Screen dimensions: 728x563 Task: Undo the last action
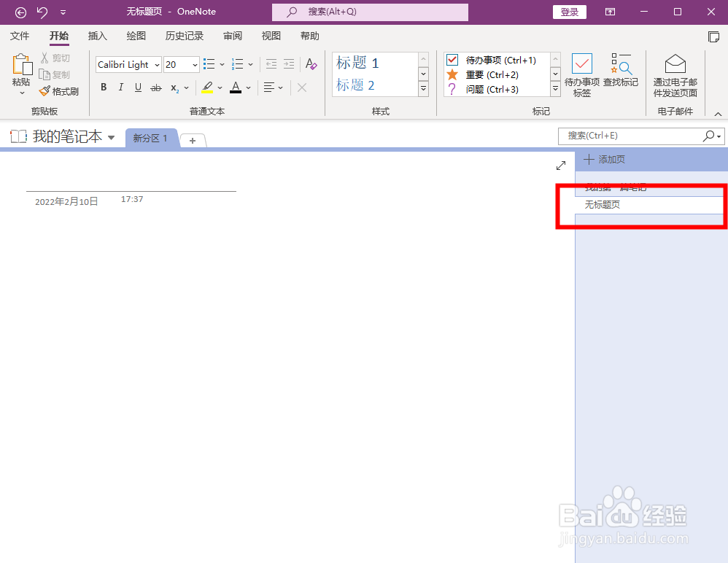coord(42,12)
